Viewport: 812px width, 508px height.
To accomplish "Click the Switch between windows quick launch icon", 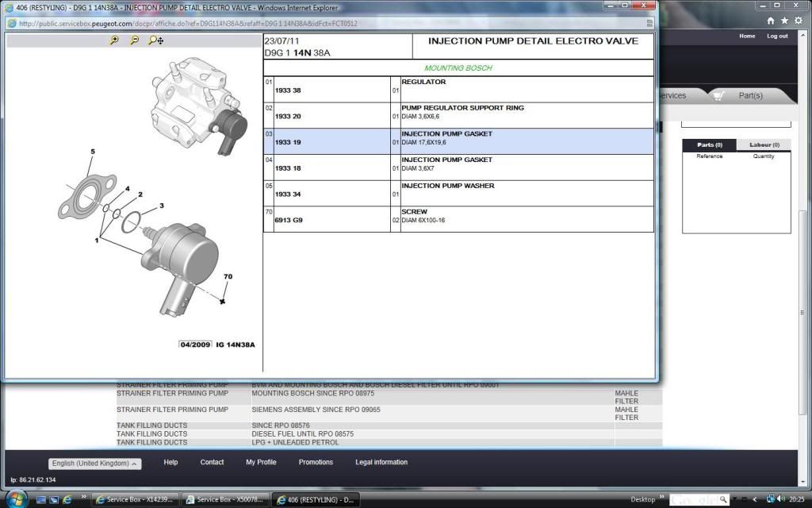I will point(54,500).
